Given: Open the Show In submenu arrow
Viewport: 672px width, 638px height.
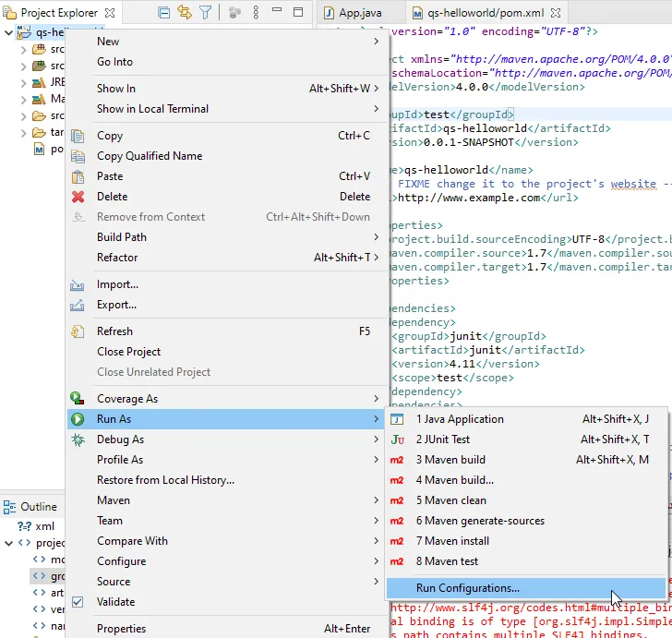Looking at the screenshot, I should [x=376, y=89].
